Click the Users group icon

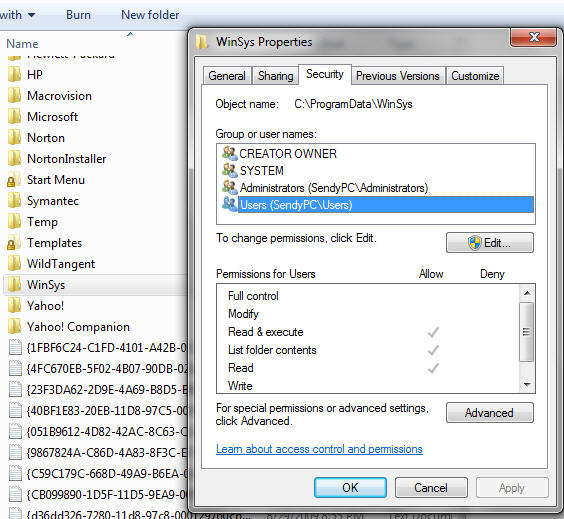229,204
